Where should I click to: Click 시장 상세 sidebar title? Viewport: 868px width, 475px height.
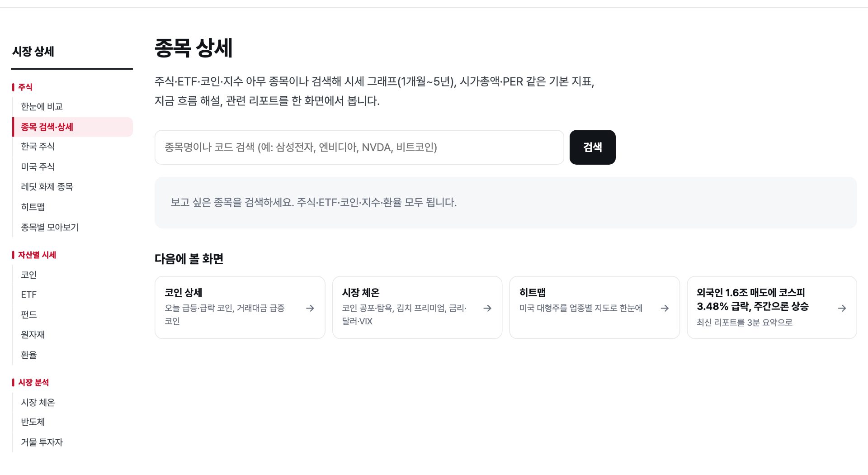coord(33,52)
